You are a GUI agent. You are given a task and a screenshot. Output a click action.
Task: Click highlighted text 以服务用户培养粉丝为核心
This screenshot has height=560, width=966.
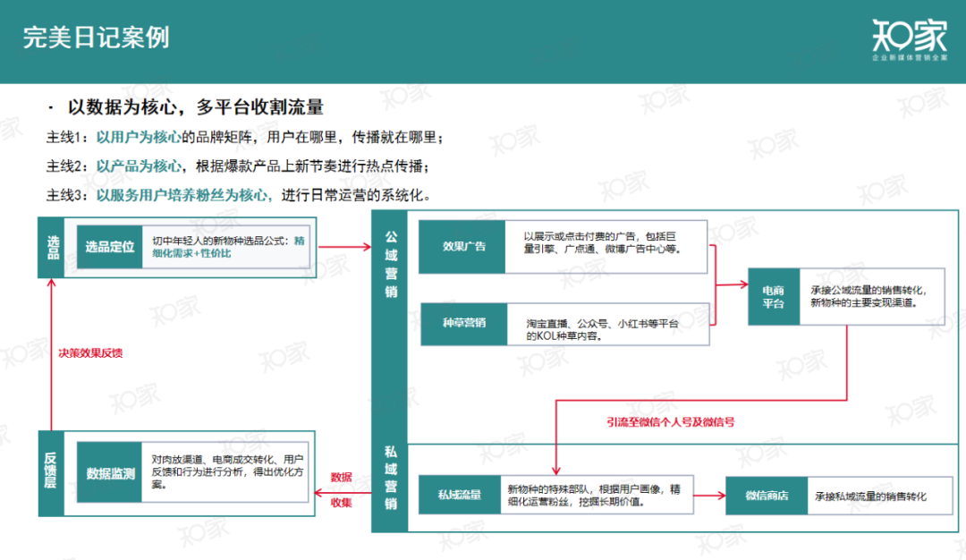point(182,195)
